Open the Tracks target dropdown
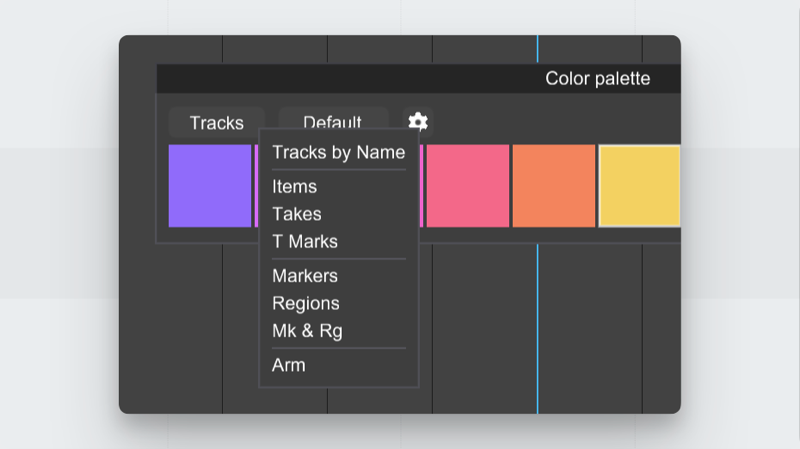Image resolution: width=800 pixels, height=449 pixels. click(x=217, y=123)
